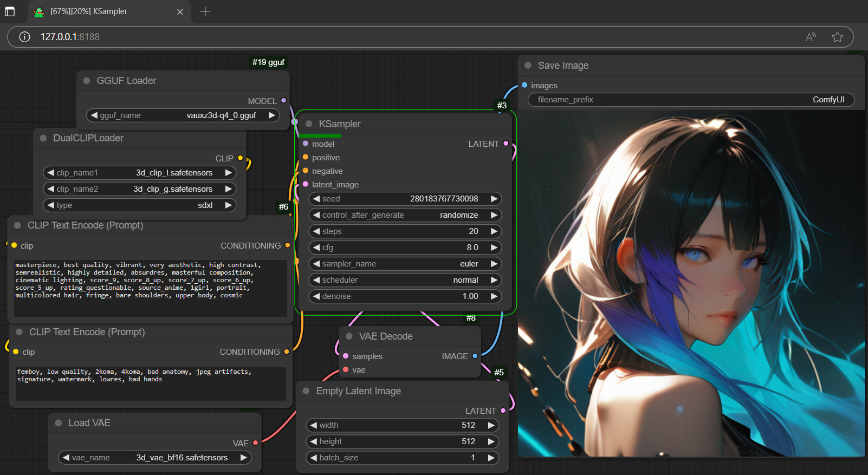
Task: Click the seed value field
Action: 405,199
